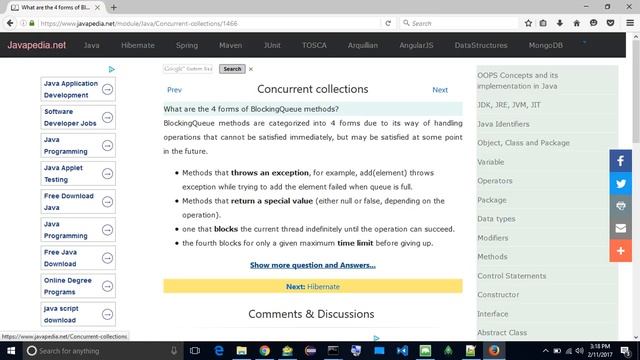
Task: Reload the page with refresh icon
Action: pos(388,23)
